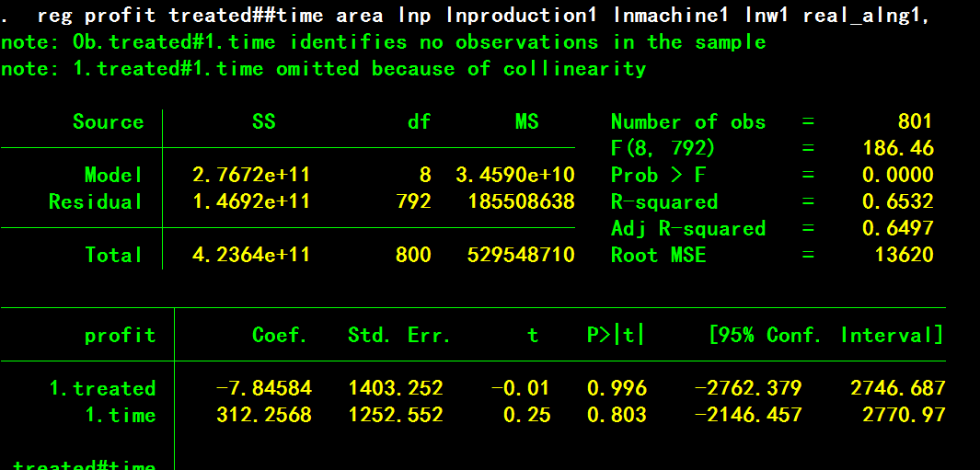The image size is (980, 470).
Task: Click the '[95% Conf. Interval]' header
Action: coord(825,336)
